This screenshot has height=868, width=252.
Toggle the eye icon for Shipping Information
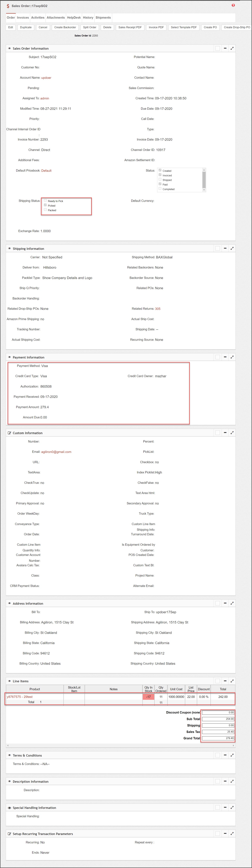[x=9, y=249]
